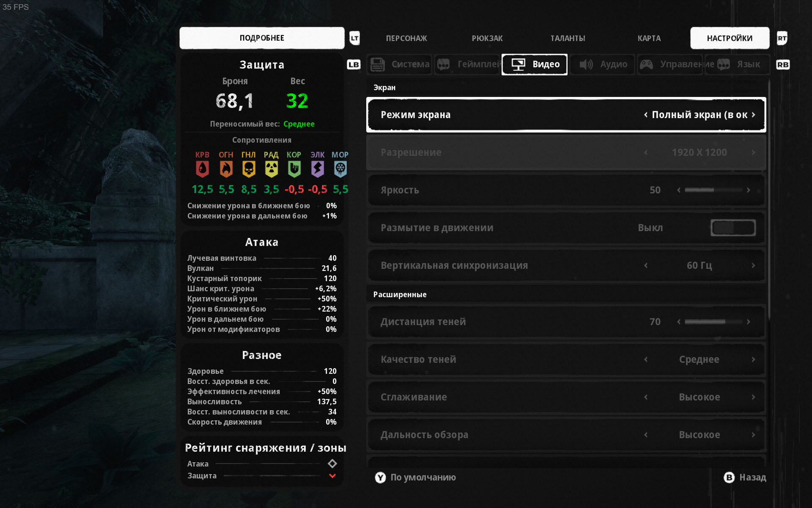Open the Аудио settings tab
This screenshot has height=508, width=812.
click(603, 64)
